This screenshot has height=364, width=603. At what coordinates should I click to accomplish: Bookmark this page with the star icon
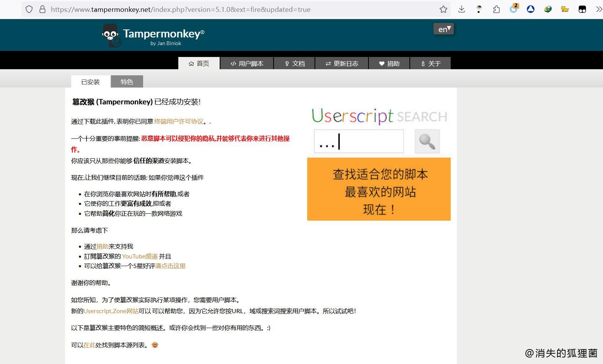point(443,9)
